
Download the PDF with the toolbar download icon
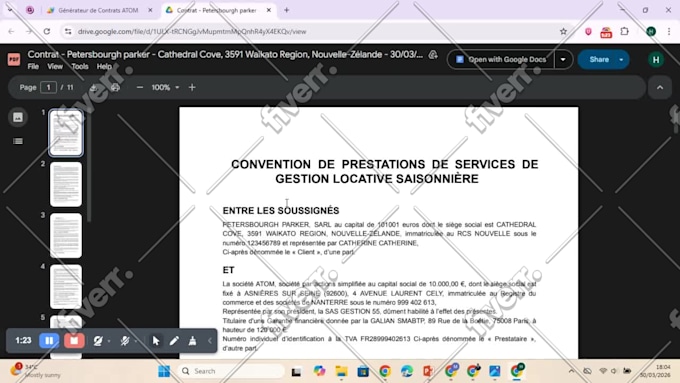click(x=94, y=88)
